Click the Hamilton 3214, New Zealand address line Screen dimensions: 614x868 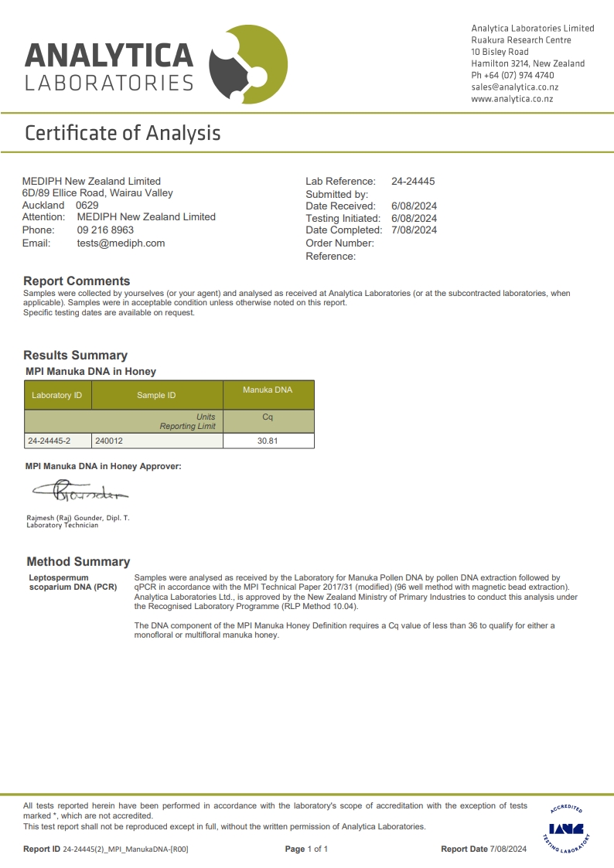(527, 63)
